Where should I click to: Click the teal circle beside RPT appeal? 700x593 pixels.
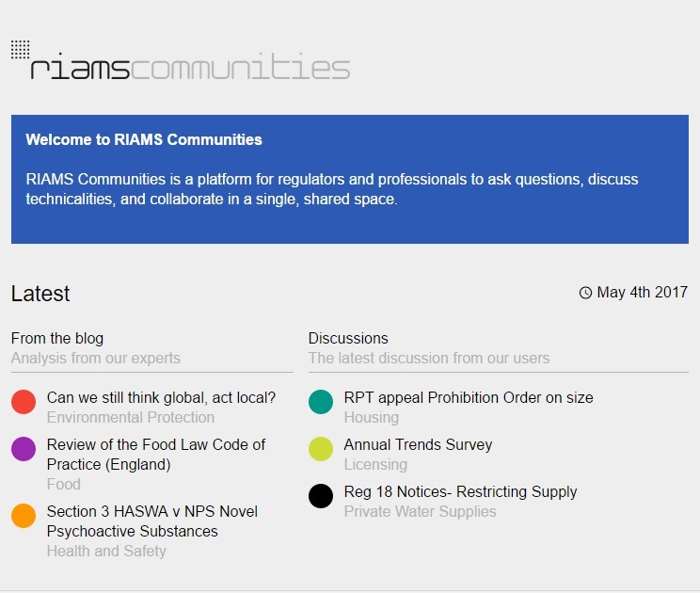tap(321, 402)
